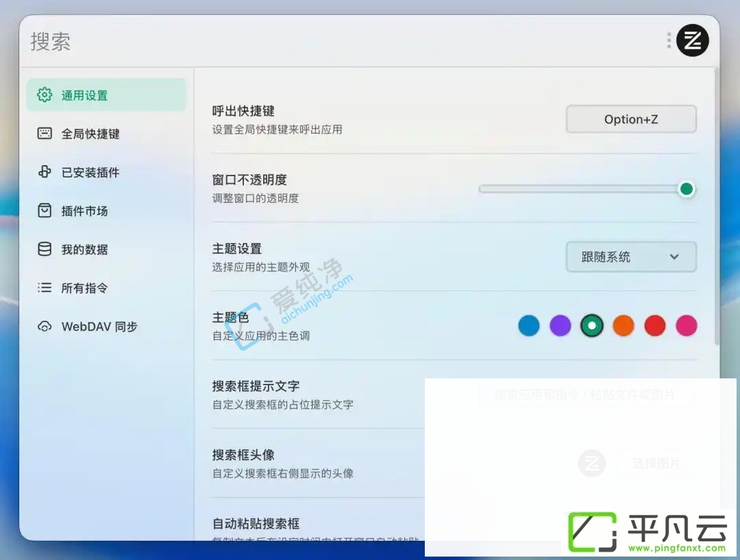Click the chevron arrow in the theme dropdown

click(674, 257)
